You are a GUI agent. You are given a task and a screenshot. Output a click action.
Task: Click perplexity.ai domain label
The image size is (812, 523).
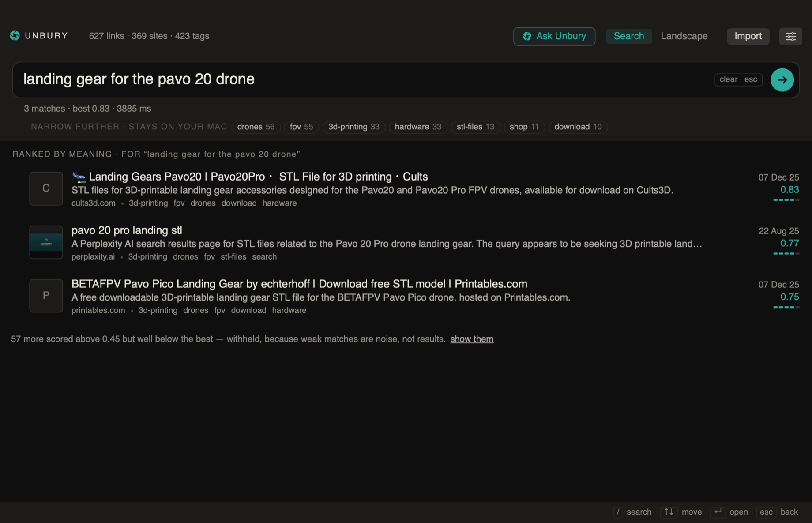click(93, 257)
